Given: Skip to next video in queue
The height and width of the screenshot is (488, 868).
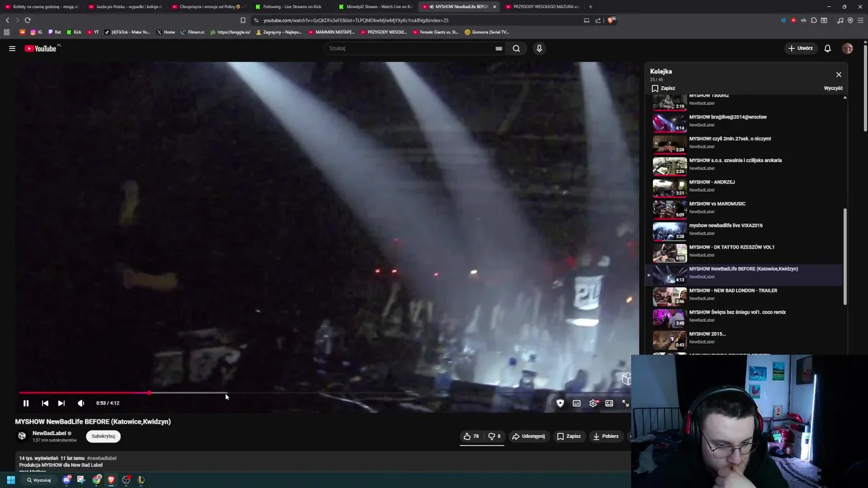Looking at the screenshot, I should click(61, 403).
